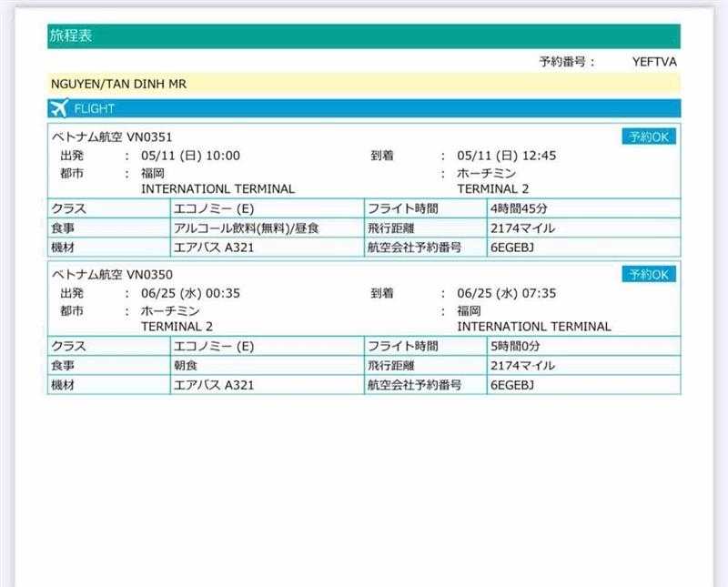The height and width of the screenshot is (587, 728).
Task: Click 6EGEBJ airline booking number for VN0350
Action: (x=511, y=385)
